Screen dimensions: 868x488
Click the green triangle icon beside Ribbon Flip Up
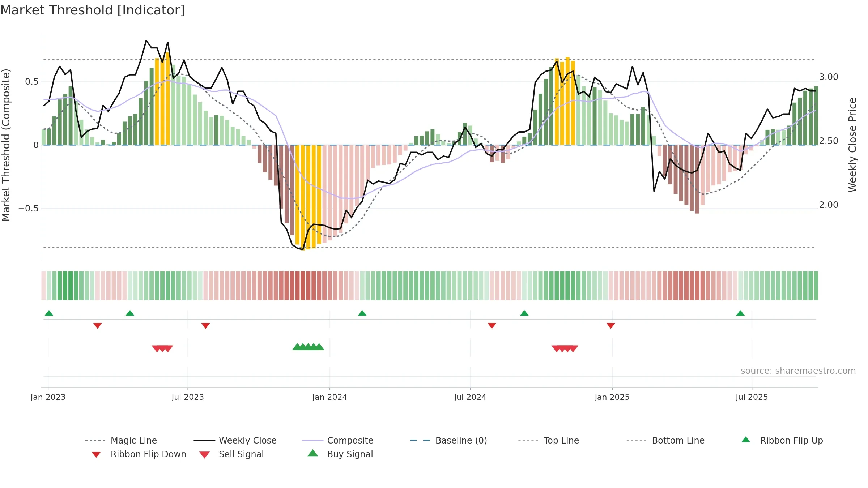pyautogui.click(x=746, y=440)
